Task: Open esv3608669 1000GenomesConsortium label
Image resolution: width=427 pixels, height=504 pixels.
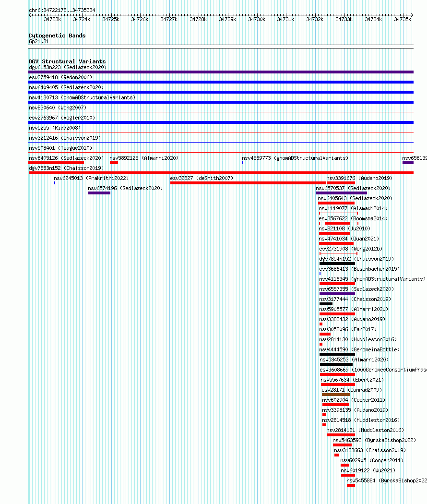Action: (x=373, y=370)
